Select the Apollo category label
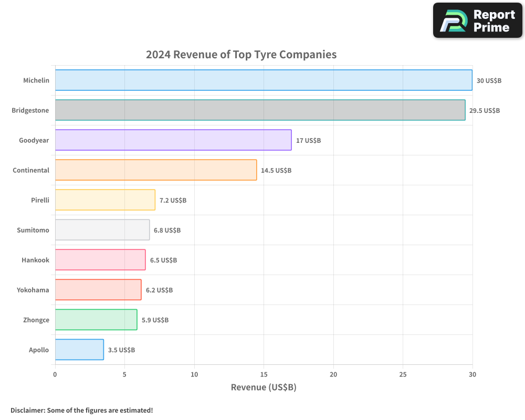 click(x=38, y=350)
